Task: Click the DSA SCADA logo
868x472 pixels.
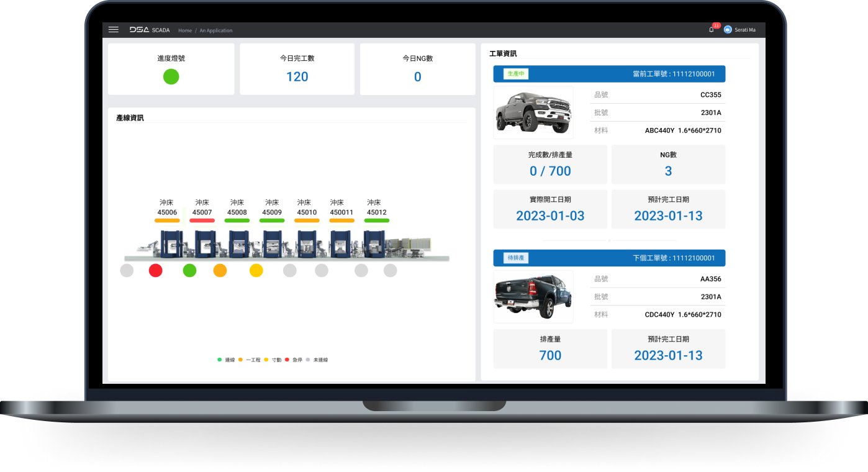Action: (149, 30)
